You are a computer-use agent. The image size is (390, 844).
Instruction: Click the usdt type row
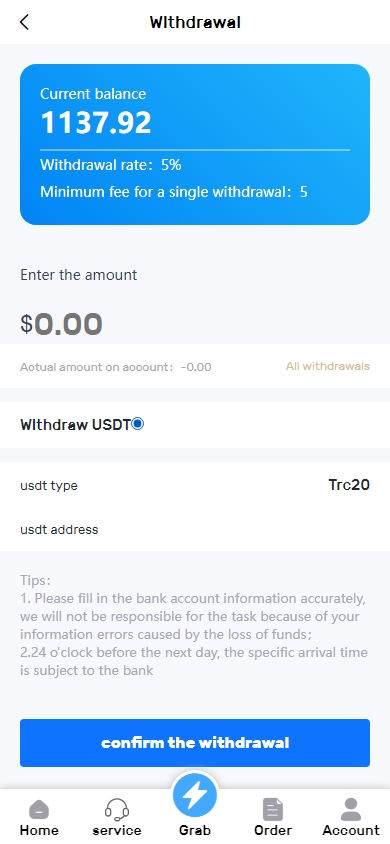(x=195, y=485)
